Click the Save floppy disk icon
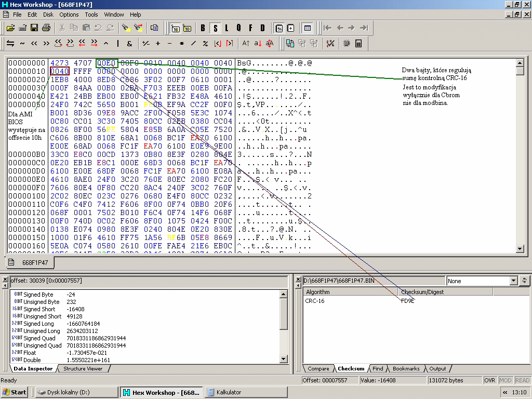Screen dimensions: 532x399 point(34,28)
